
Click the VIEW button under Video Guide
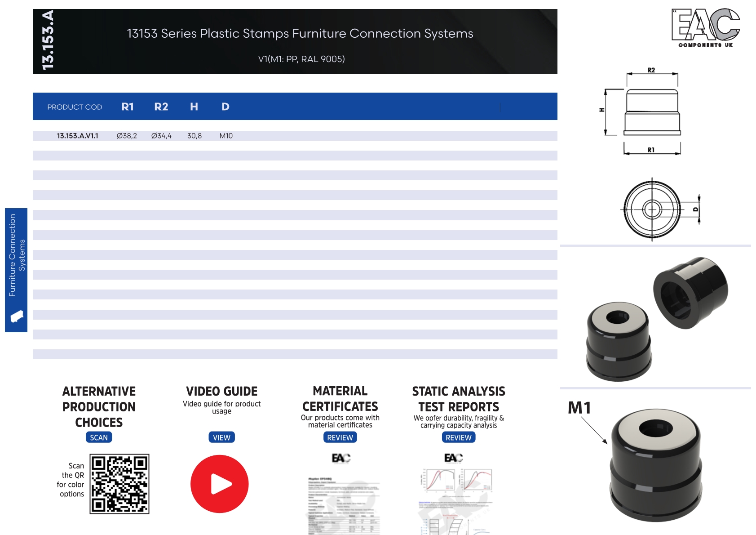pyautogui.click(x=221, y=437)
